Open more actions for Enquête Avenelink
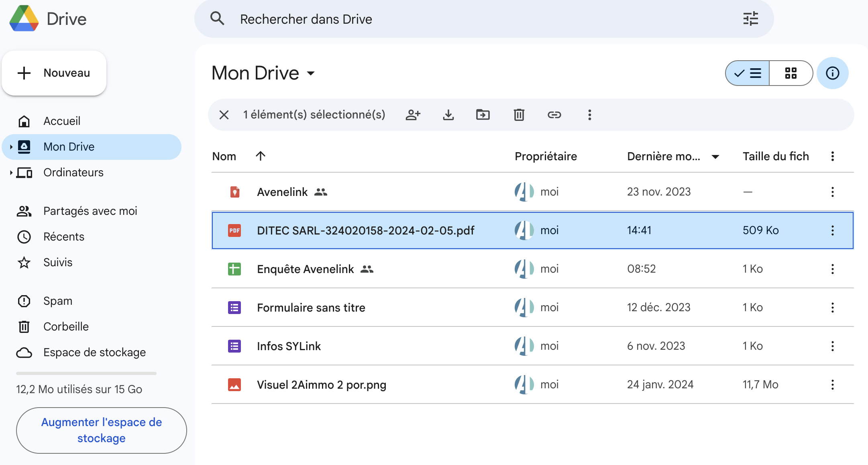The height and width of the screenshot is (465, 868). coord(832,269)
